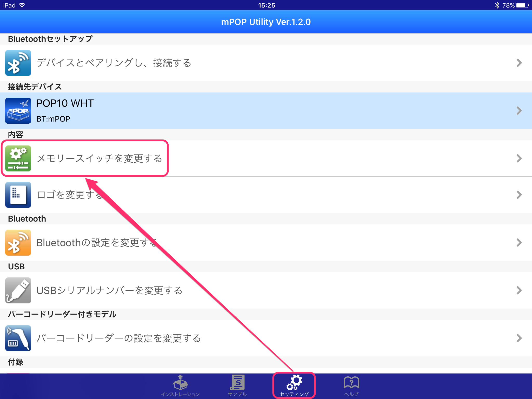
Task: Select the POP10 WHT device name
Action: coord(65,103)
